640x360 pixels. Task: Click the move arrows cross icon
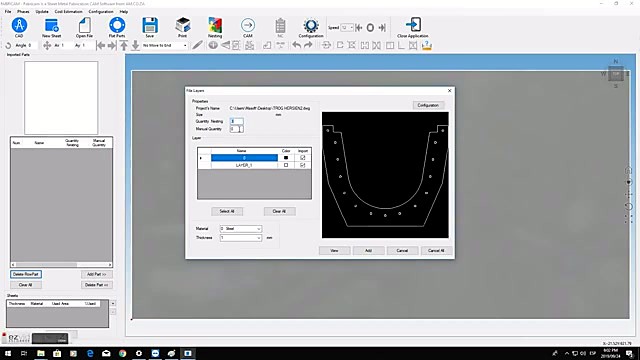47,46
